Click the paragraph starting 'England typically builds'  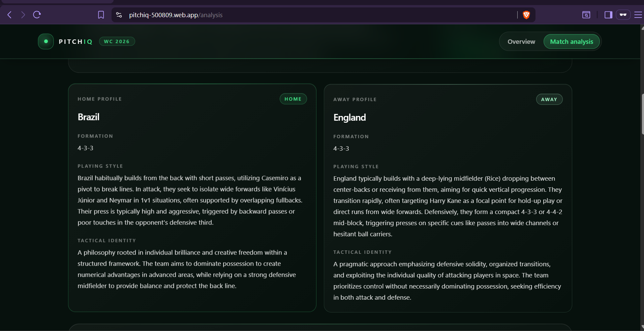coord(448,206)
